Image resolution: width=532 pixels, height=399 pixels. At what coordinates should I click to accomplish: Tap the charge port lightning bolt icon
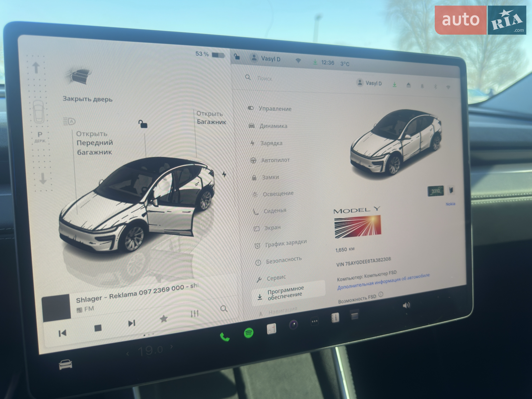coord(224,174)
